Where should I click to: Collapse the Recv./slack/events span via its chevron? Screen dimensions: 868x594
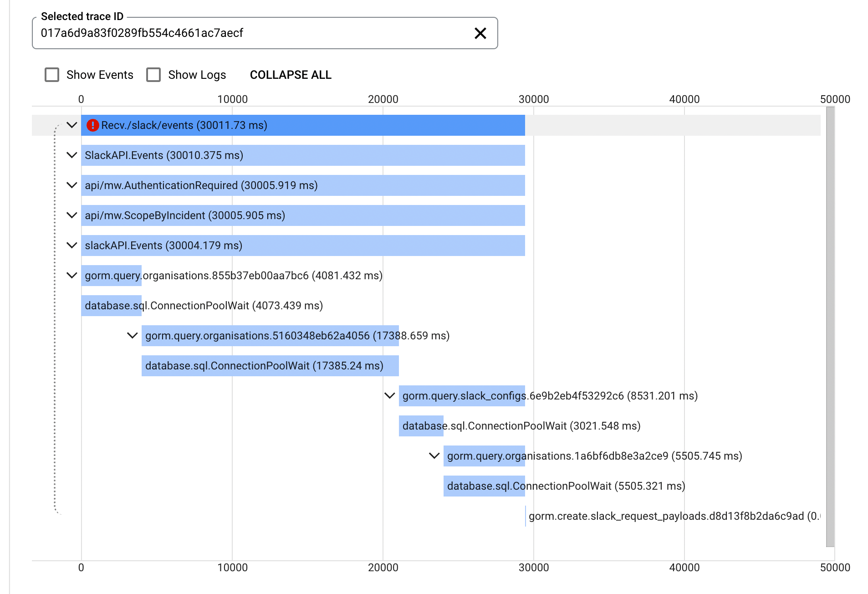[71, 125]
